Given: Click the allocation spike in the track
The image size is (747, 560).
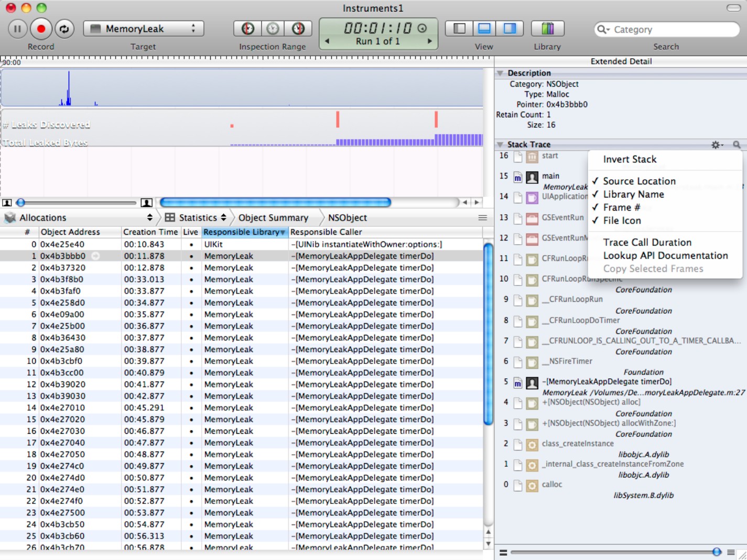Looking at the screenshot, I should click(68, 88).
